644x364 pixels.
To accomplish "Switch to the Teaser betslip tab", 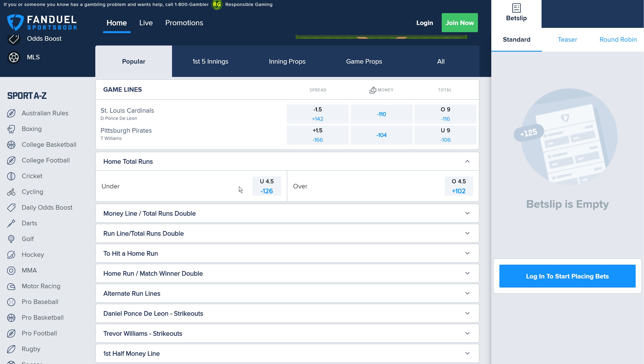I will [x=567, y=40].
